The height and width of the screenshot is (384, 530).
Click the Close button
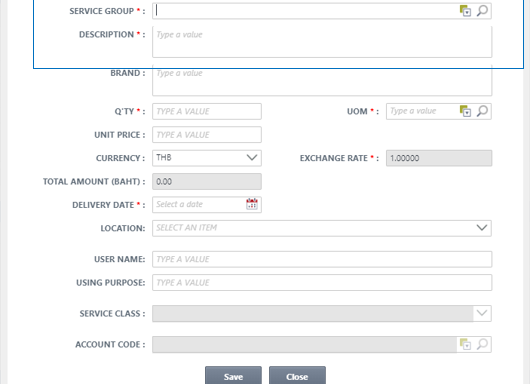tap(297, 376)
